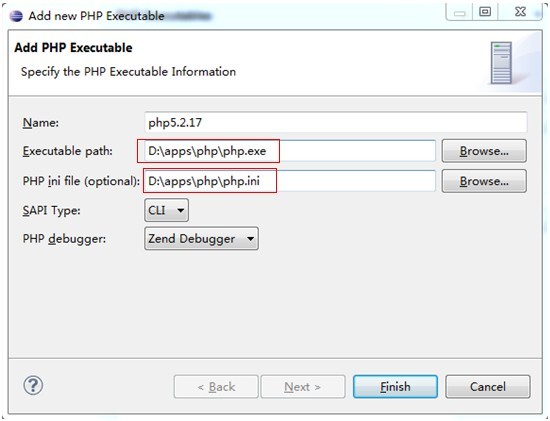Browse for the PHP ini file
Image resolution: width=550 pixels, height=421 pixels.
[x=484, y=181]
